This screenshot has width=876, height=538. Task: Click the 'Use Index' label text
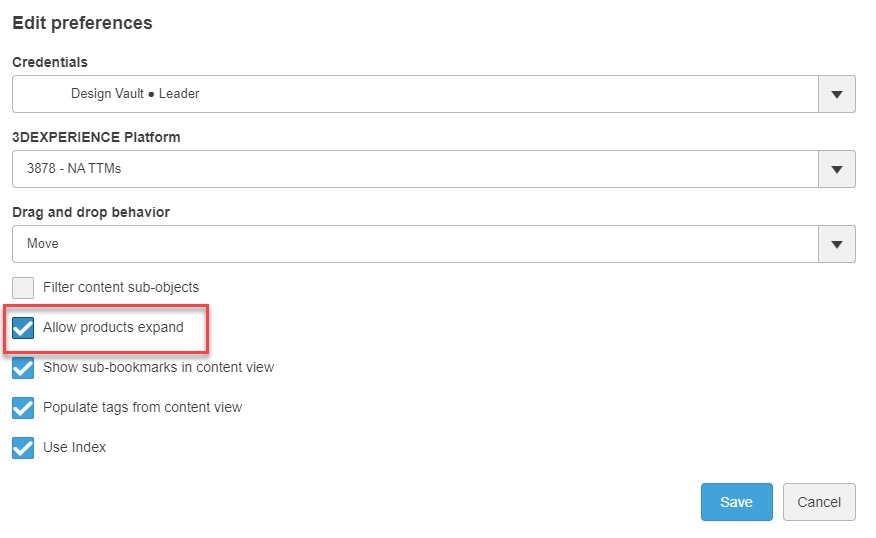(74, 448)
